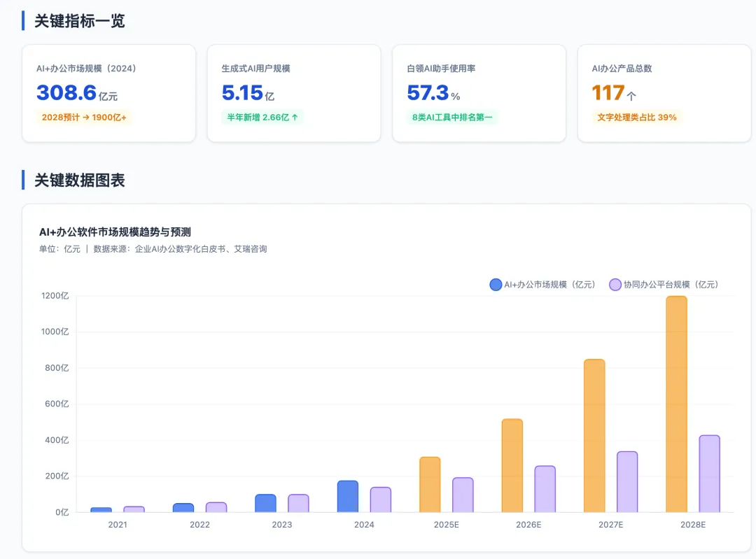Click the purple 2023 collaboration bar
The width and height of the screenshot is (756, 559).
pos(298,503)
